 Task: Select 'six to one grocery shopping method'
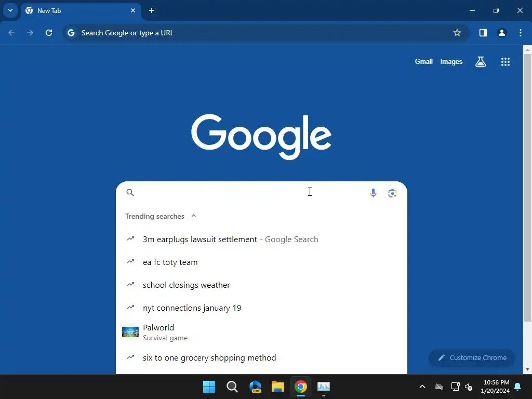261,357
